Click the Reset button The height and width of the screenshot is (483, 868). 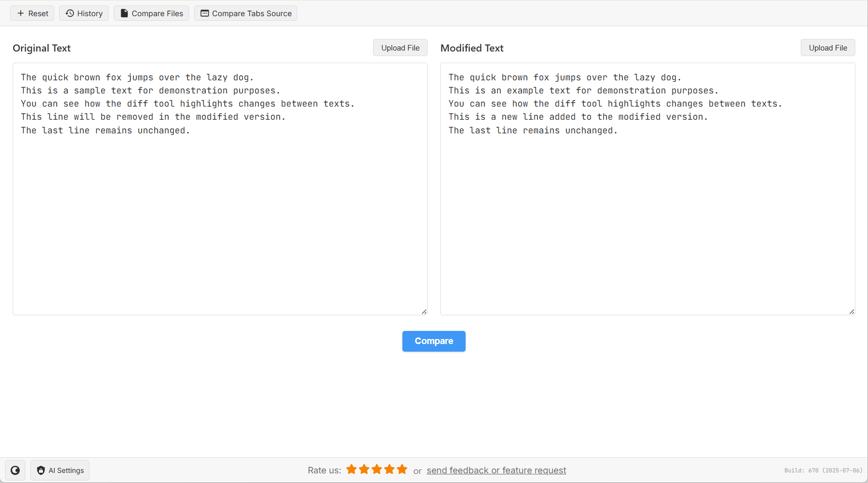[x=32, y=13]
